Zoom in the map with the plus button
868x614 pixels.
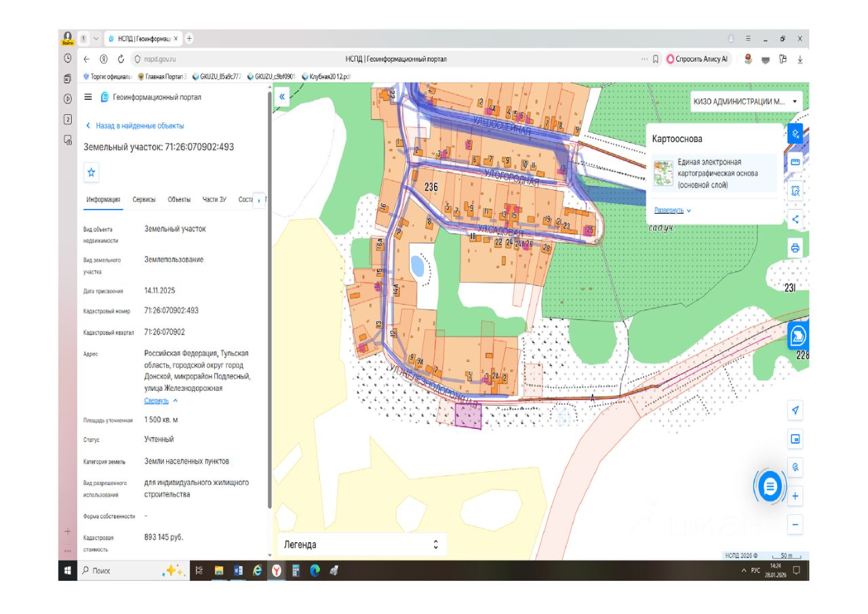795,496
